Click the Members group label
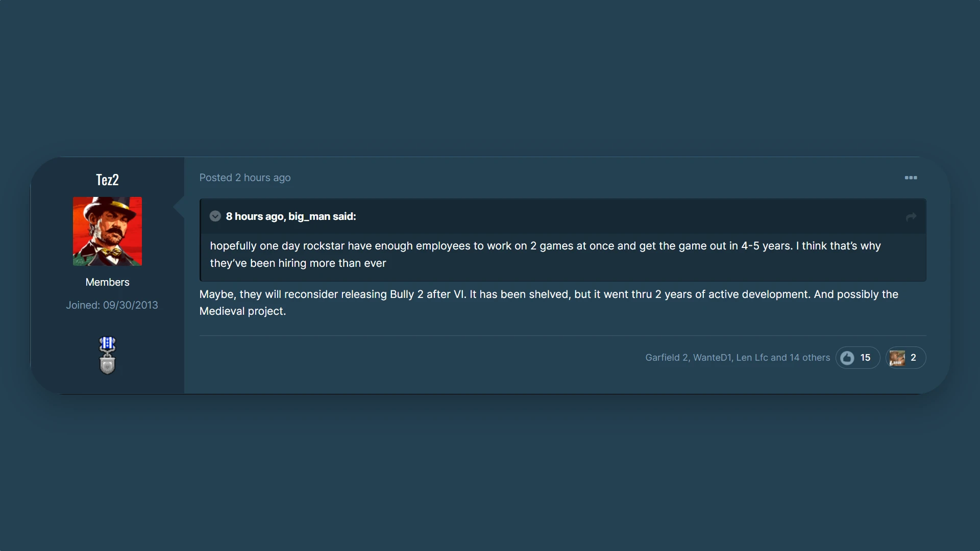 (107, 282)
